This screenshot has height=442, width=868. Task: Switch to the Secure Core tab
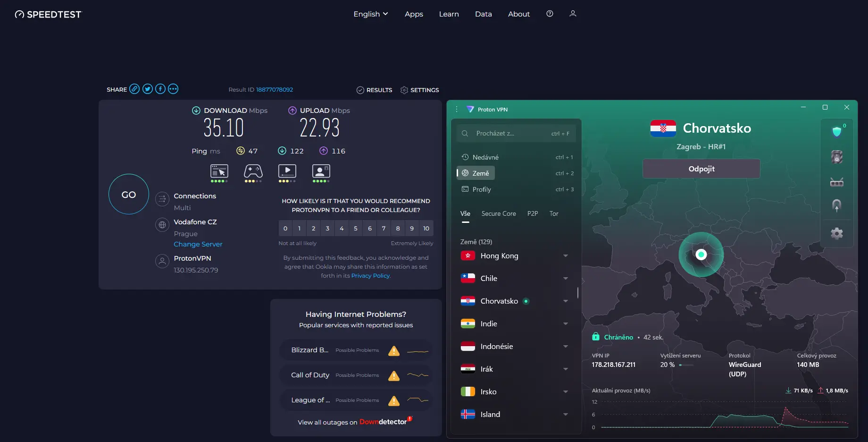499,213
